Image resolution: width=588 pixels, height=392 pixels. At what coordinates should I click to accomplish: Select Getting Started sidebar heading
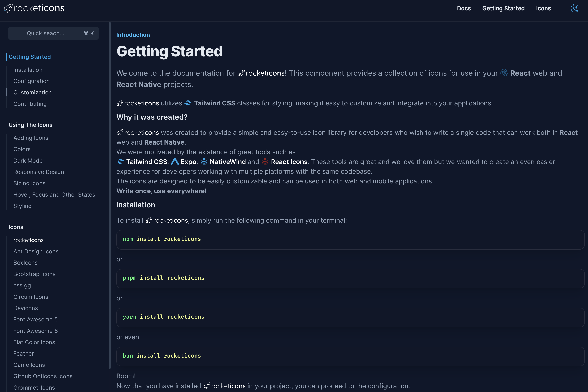coord(30,57)
